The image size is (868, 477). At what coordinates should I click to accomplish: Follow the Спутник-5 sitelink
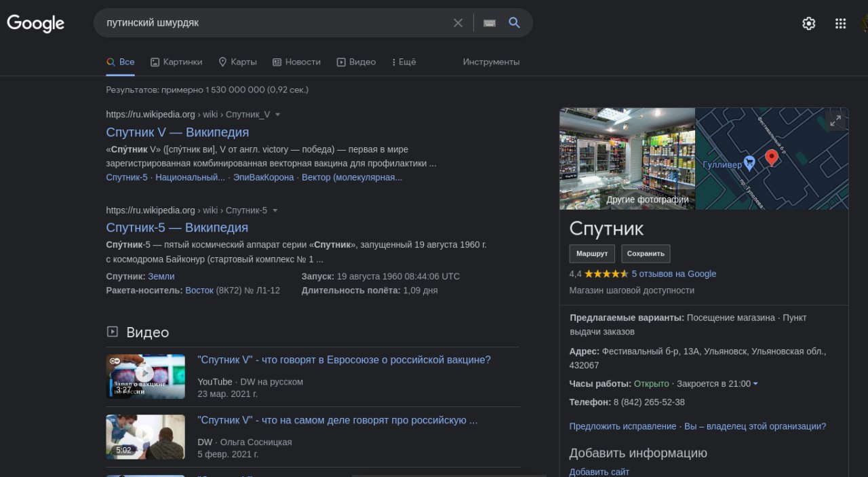click(x=127, y=177)
